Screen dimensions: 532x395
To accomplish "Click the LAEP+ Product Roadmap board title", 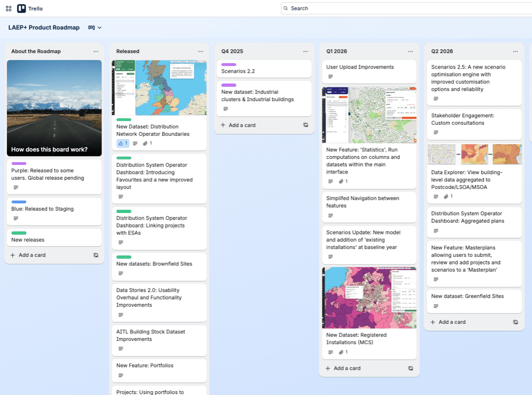I will (x=44, y=28).
